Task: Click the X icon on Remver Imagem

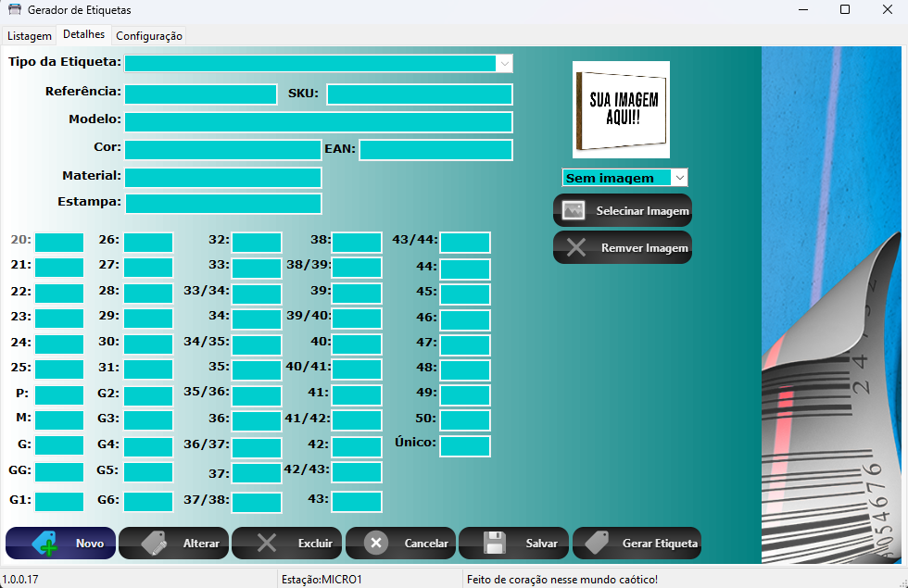Action: (575, 247)
